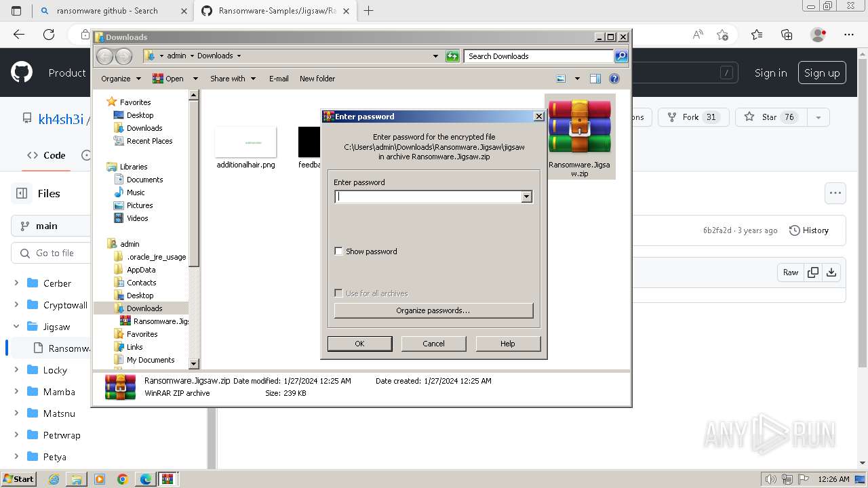The height and width of the screenshot is (488, 868).
Task: Click E-mail in Explorer toolbar
Action: (279, 79)
